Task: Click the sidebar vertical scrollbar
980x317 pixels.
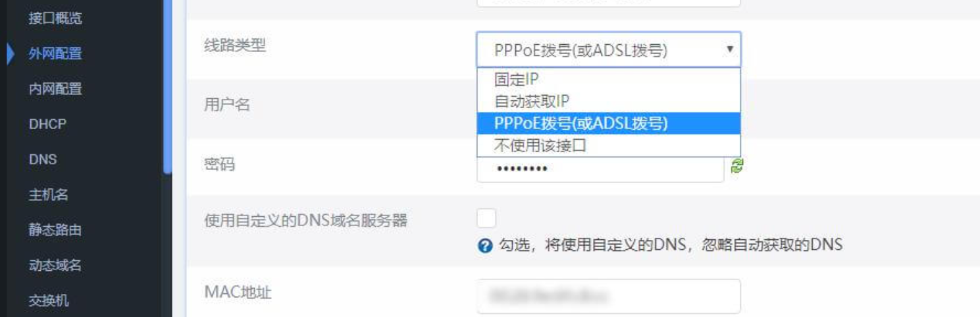Action: [x=167, y=86]
